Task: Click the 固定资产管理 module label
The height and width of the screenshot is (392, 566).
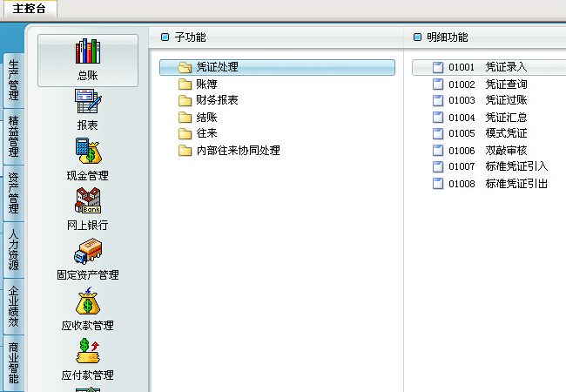Action: [88, 275]
